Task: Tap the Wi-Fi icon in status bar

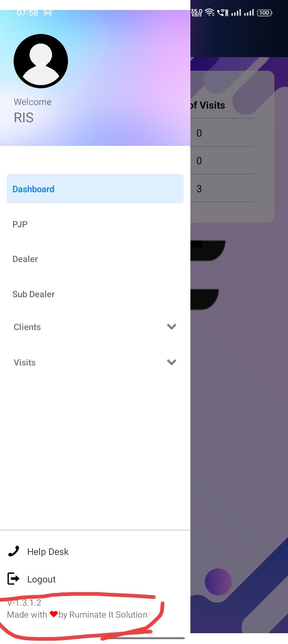Action: tap(210, 13)
